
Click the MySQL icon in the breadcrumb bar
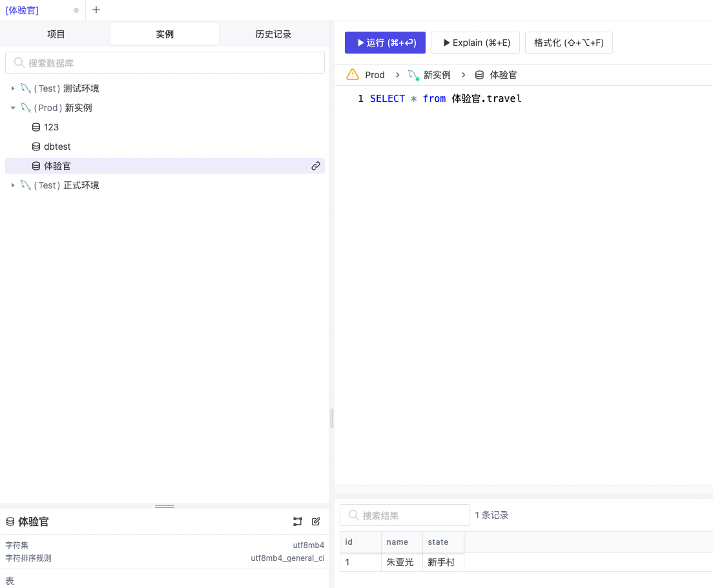point(413,75)
